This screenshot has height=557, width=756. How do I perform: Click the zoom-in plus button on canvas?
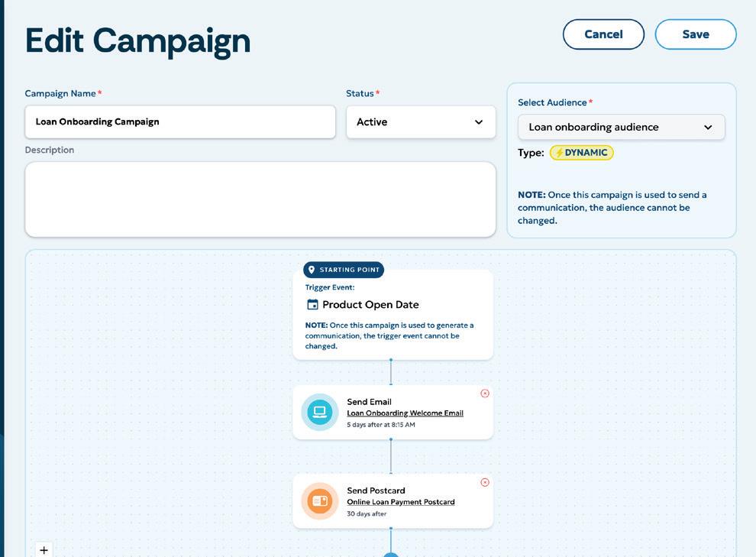pyautogui.click(x=44, y=550)
